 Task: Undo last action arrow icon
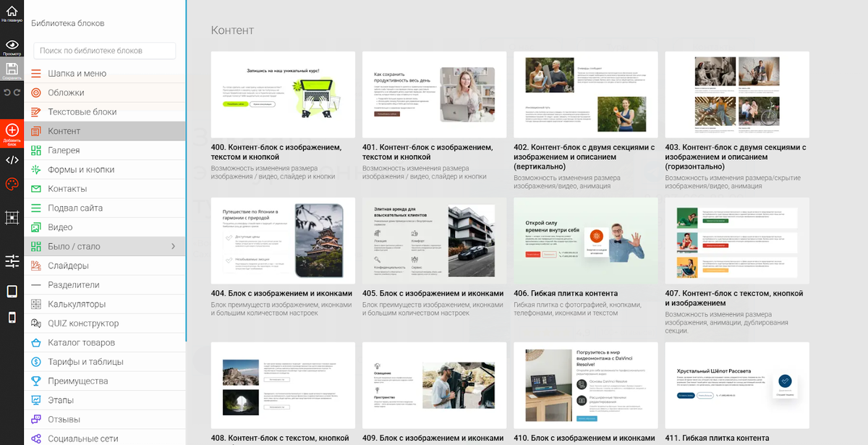7,93
